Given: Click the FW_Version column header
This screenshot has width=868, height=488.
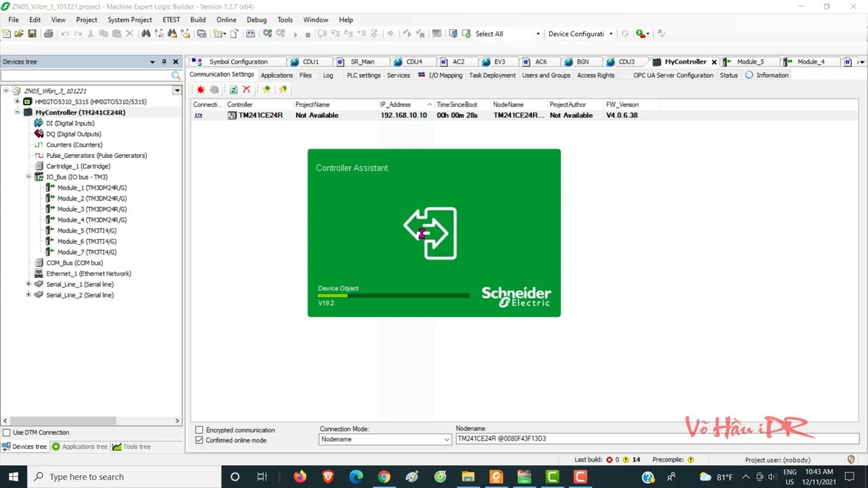Looking at the screenshot, I should [631, 104].
